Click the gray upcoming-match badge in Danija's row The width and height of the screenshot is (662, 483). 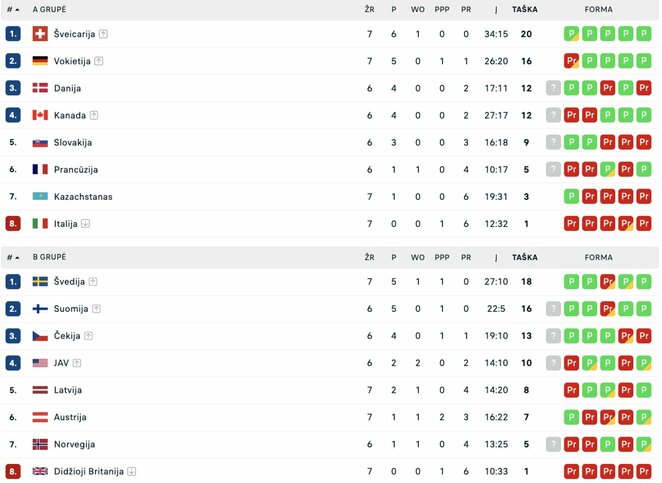[x=553, y=88]
